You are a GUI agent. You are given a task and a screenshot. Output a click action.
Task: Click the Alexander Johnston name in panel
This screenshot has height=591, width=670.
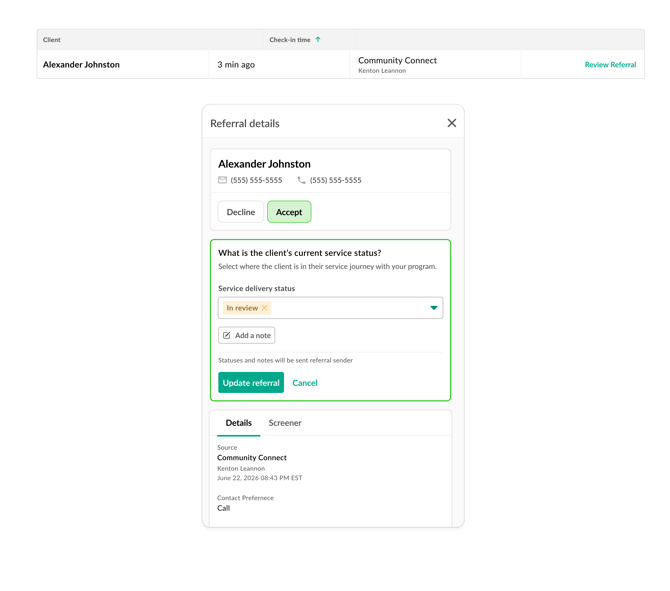click(x=264, y=164)
